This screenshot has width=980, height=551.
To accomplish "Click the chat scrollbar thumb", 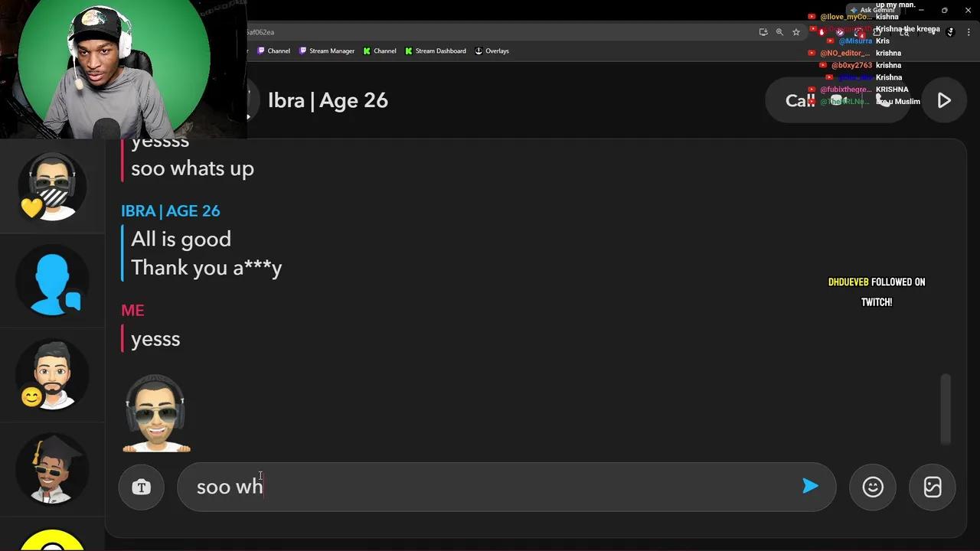I will [946, 407].
